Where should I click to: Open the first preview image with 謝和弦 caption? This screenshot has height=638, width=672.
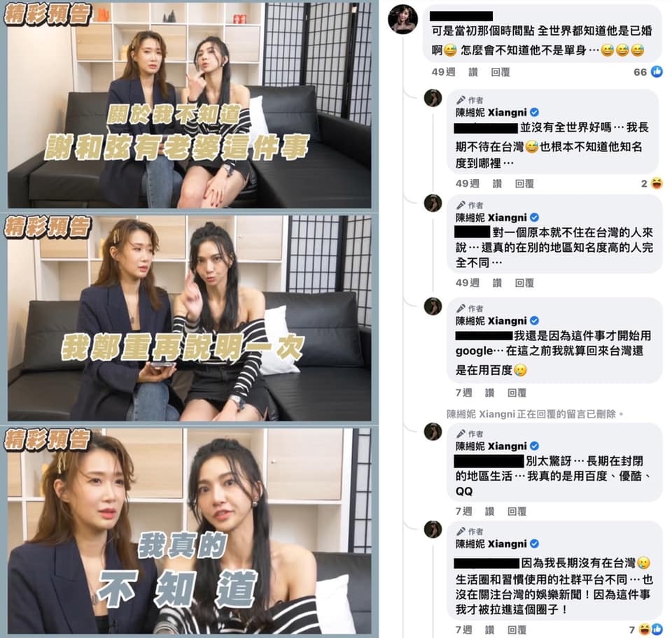[x=190, y=106]
